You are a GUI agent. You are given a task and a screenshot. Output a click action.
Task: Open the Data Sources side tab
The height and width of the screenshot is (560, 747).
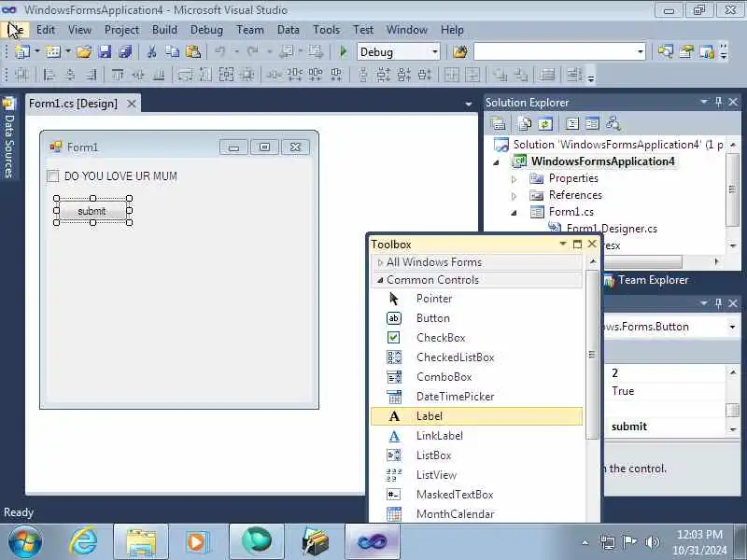[x=9, y=138]
